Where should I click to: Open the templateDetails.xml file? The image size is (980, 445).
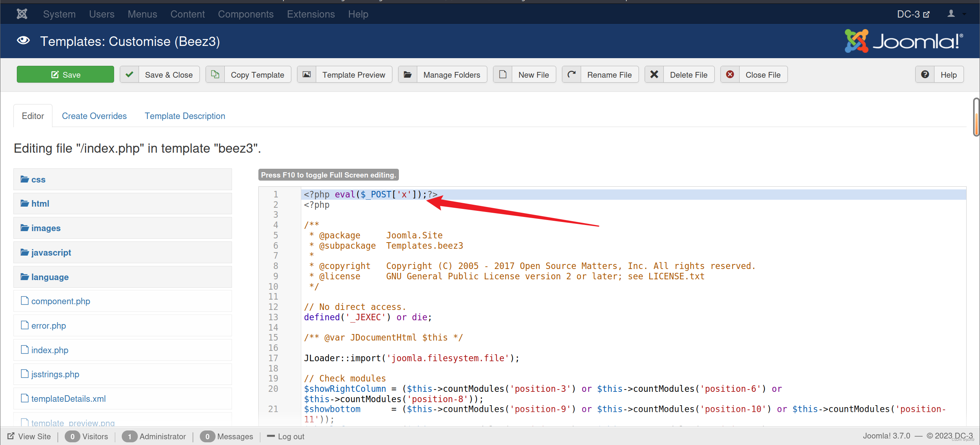tap(68, 399)
